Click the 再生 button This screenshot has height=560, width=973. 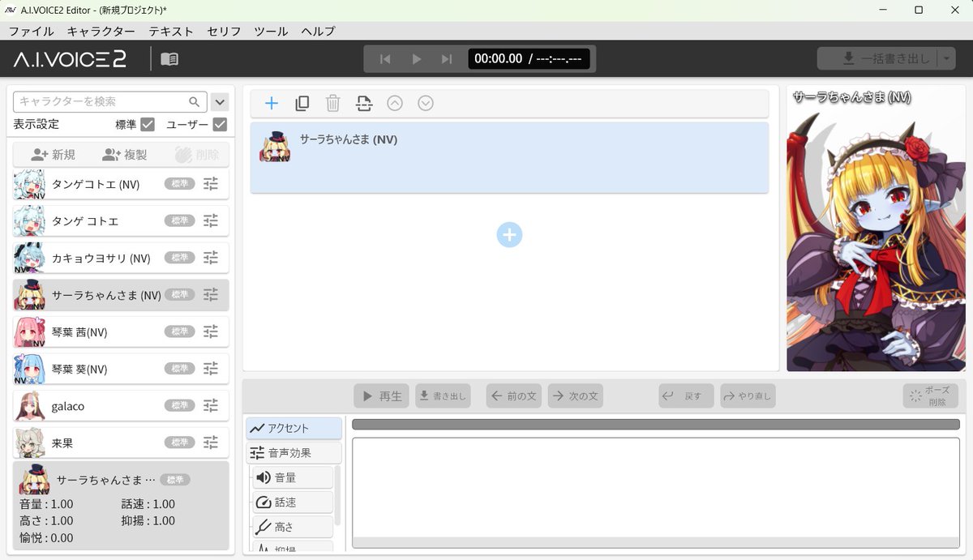[382, 396]
